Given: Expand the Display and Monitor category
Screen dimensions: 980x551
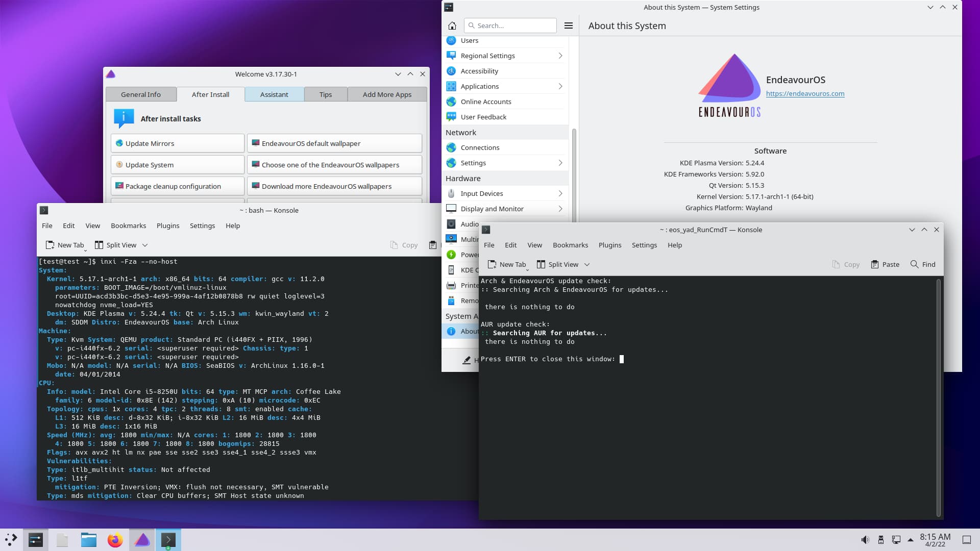Looking at the screenshot, I should (560, 209).
